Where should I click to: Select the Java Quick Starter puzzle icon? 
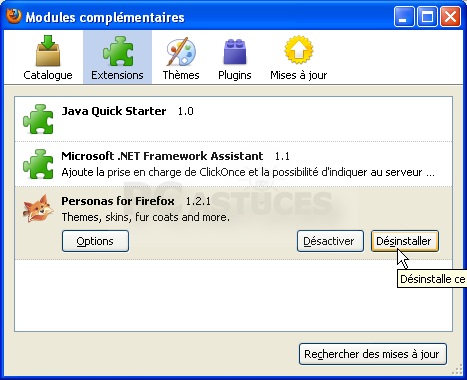(x=38, y=119)
